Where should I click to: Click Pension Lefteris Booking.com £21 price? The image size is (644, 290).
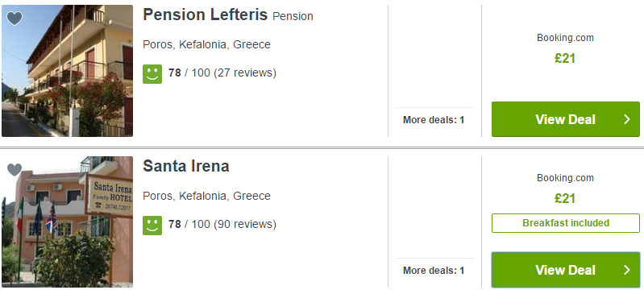pos(565,58)
